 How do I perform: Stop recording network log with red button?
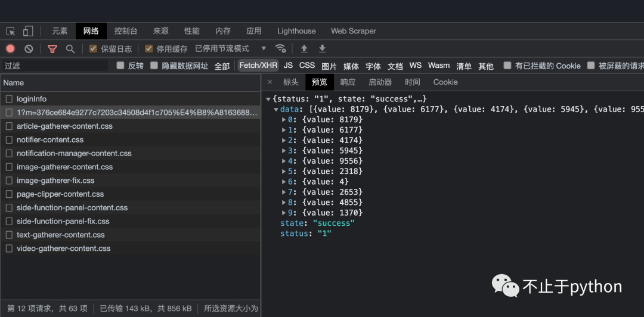tap(11, 49)
